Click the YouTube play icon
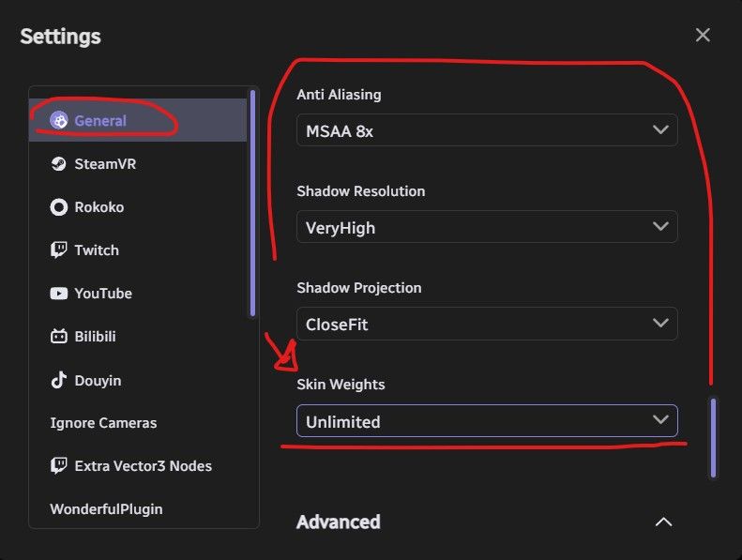The width and height of the screenshot is (742, 560). click(59, 294)
